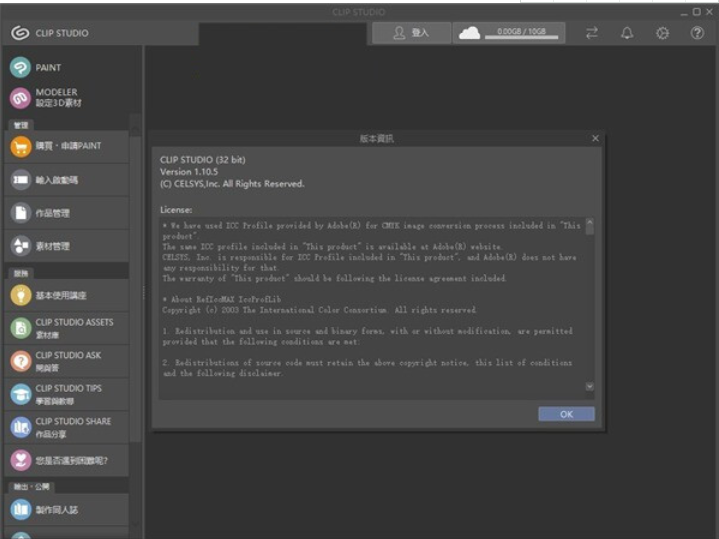Click the 'About RefIccMAX IccProfLib' line

(221, 300)
